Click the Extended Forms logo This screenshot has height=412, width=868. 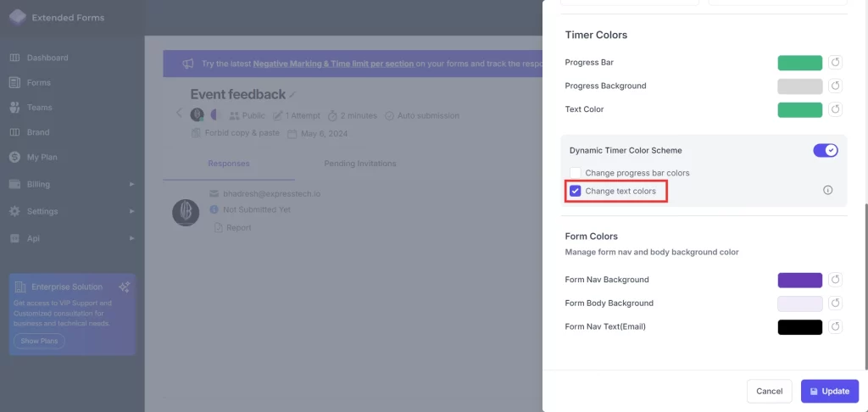pos(18,17)
